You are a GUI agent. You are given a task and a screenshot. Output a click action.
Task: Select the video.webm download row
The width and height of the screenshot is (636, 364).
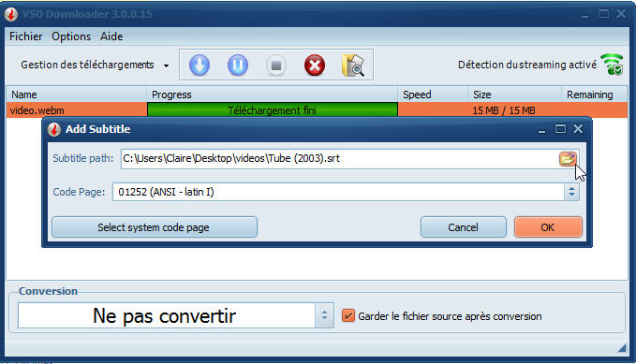point(318,110)
